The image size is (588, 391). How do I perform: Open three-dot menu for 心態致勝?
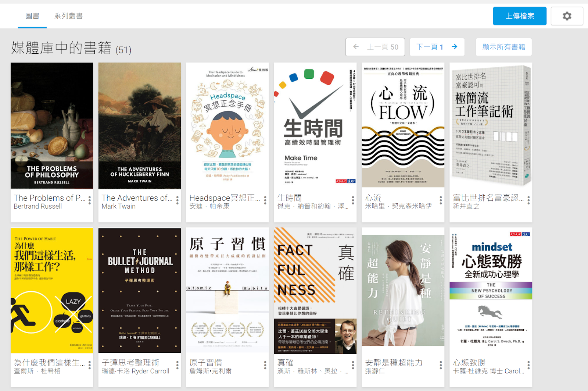pos(528,365)
